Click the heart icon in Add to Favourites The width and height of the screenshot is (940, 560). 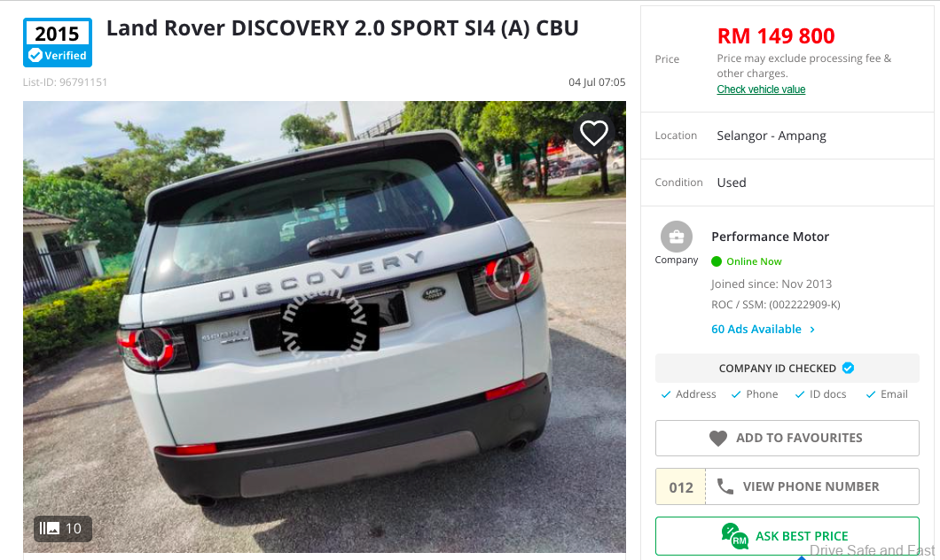pos(717,438)
